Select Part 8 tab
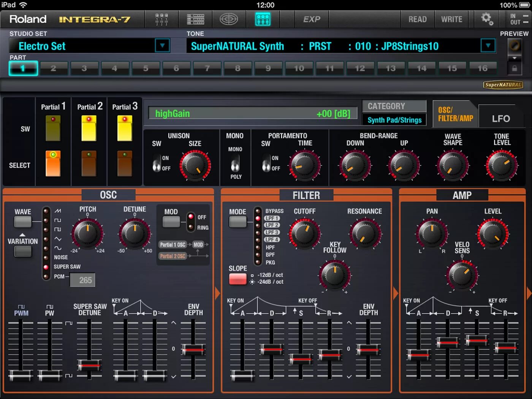 237,68
